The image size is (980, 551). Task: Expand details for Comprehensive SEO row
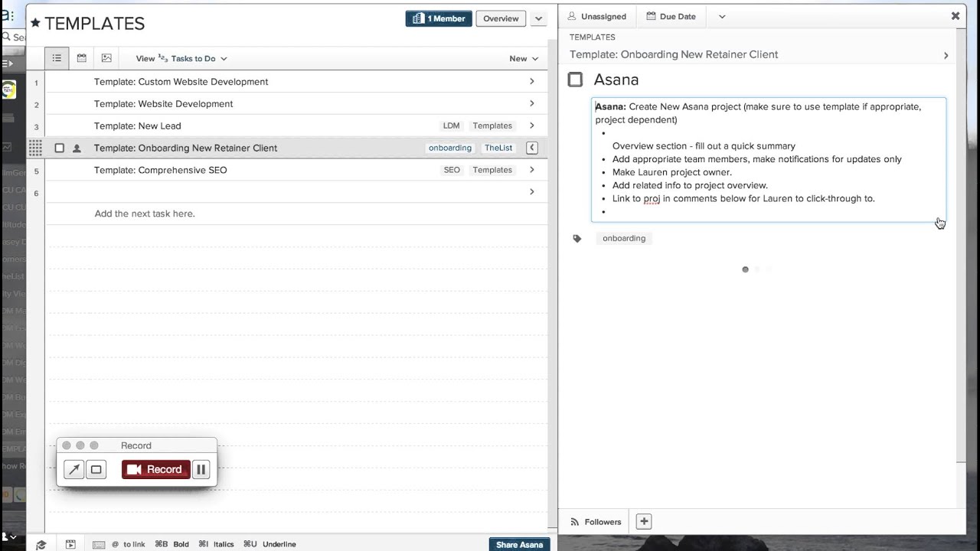point(532,170)
